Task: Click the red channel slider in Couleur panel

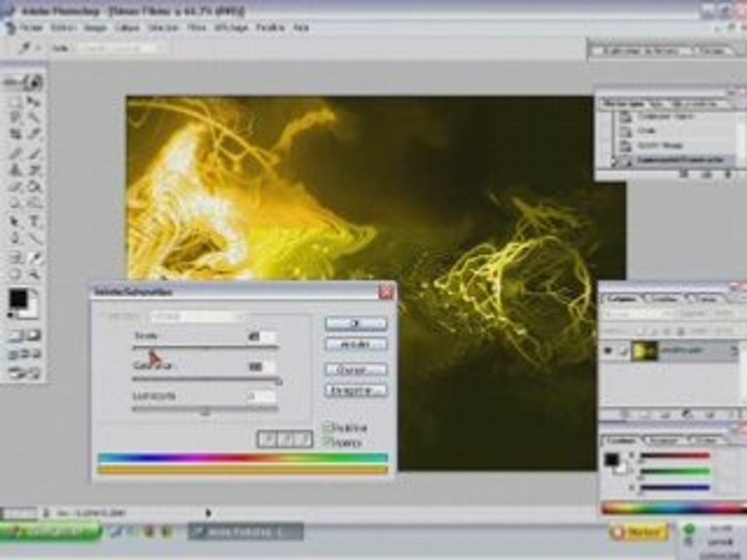Action: (x=675, y=456)
